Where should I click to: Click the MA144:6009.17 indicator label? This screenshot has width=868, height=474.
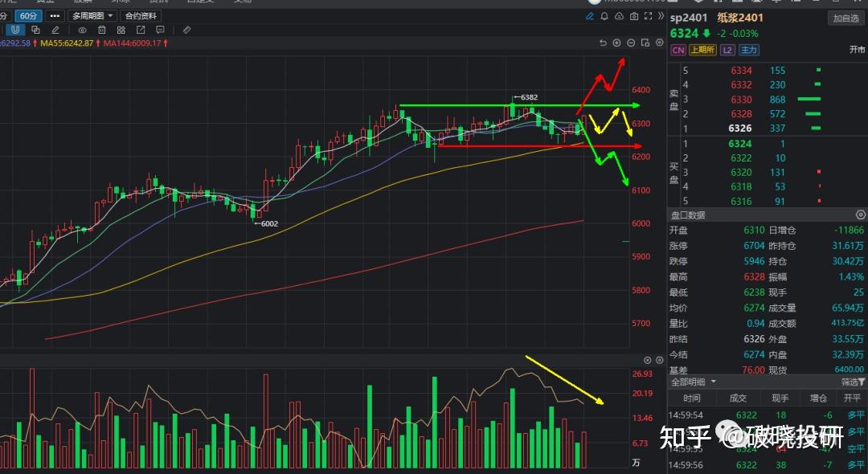pos(133,43)
